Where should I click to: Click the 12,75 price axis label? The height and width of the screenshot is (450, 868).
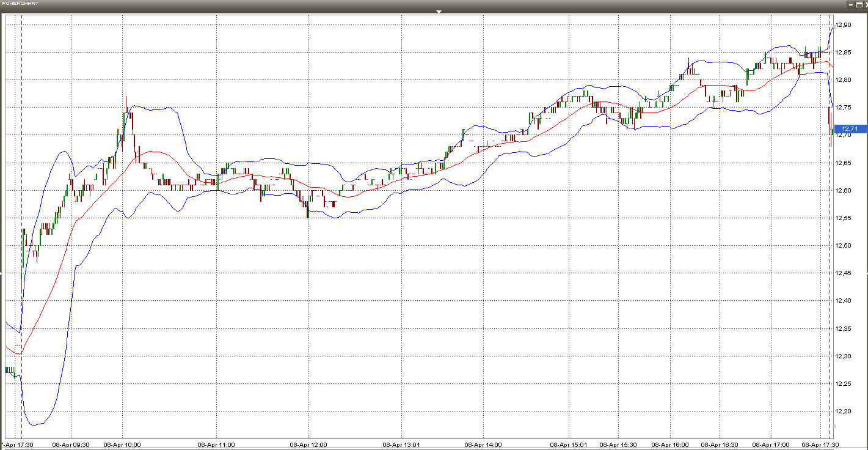(x=844, y=108)
